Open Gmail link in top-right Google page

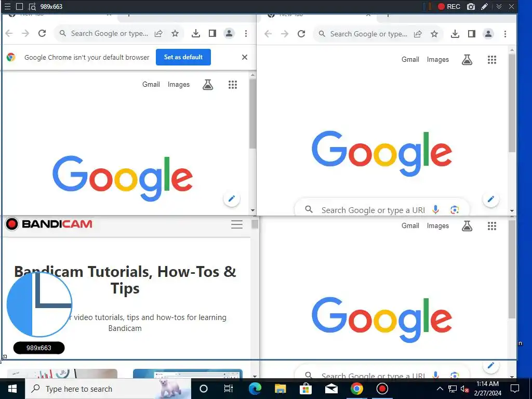(410, 59)
